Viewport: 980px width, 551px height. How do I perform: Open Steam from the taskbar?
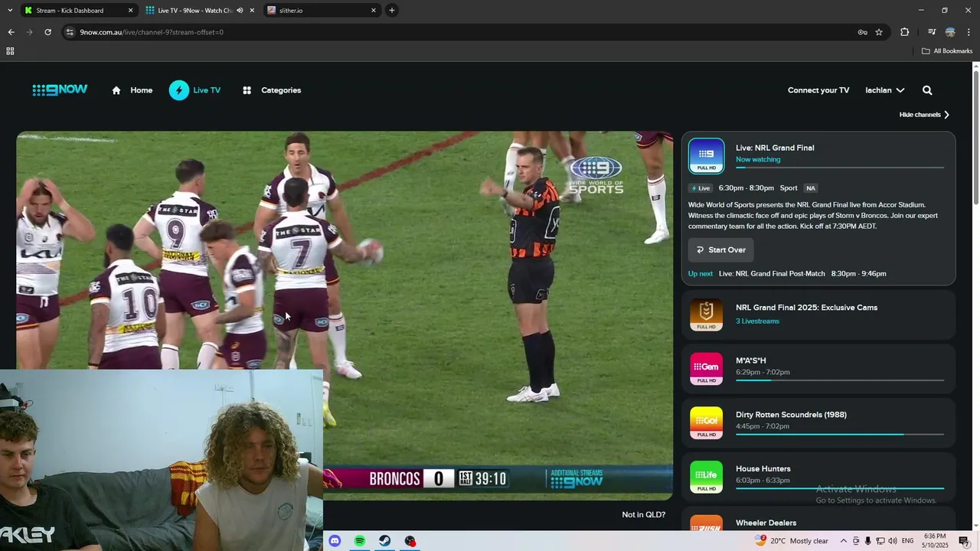point(385,541)
